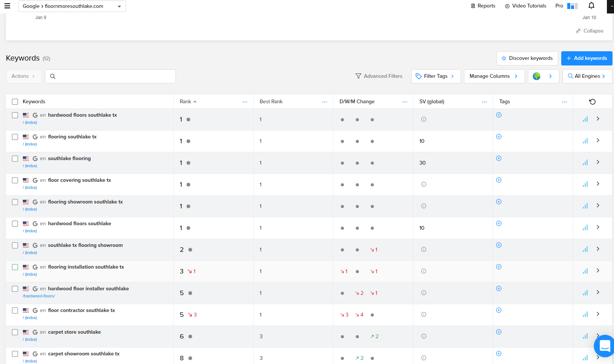Open the project selector dropdown
This screenshot has width=614, height=364.
click(72, 6)
